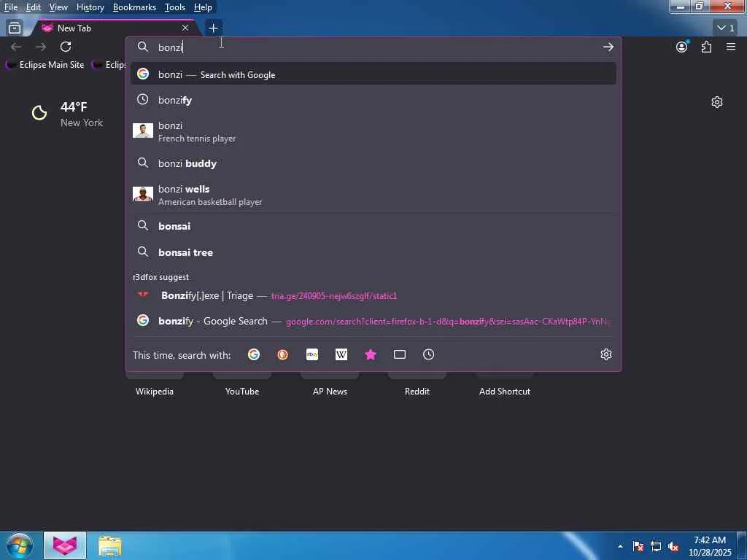The height and width of the screenshot is (560, 747).
Task: Search this time with Google icon
Action: [x=254, y=354]
